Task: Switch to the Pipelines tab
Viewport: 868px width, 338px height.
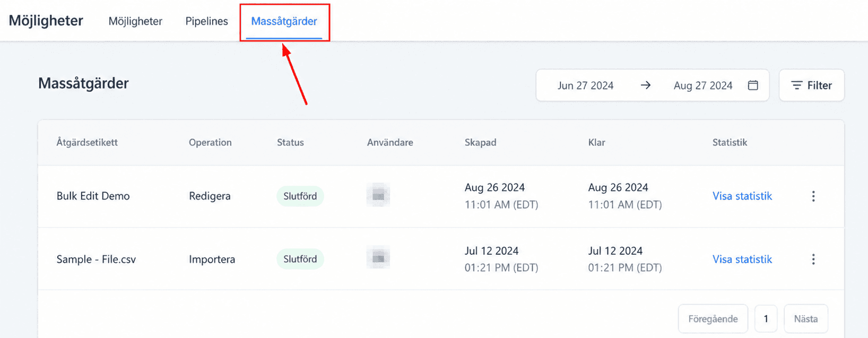Action: pyautogui.click(x=207, y=21)
